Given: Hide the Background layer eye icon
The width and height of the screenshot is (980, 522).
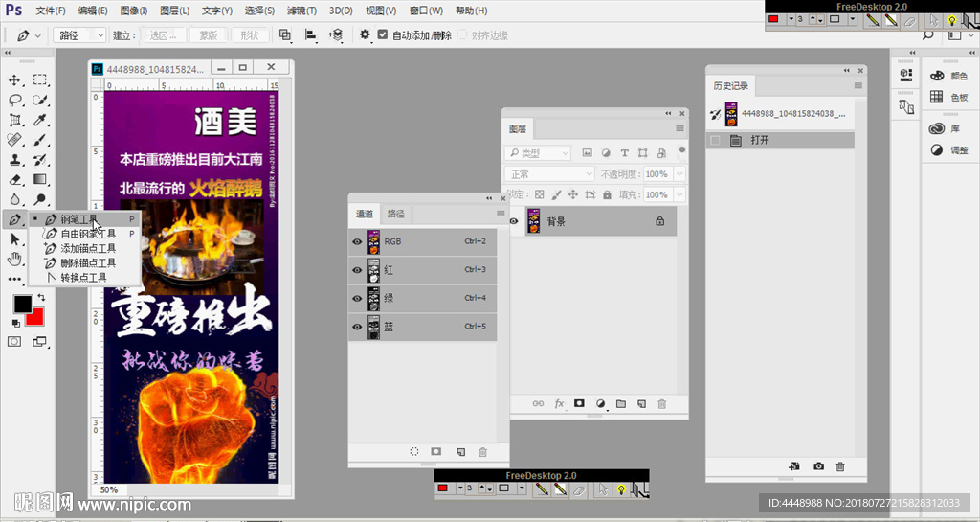Looking at the screenshot, I should 514,221.
